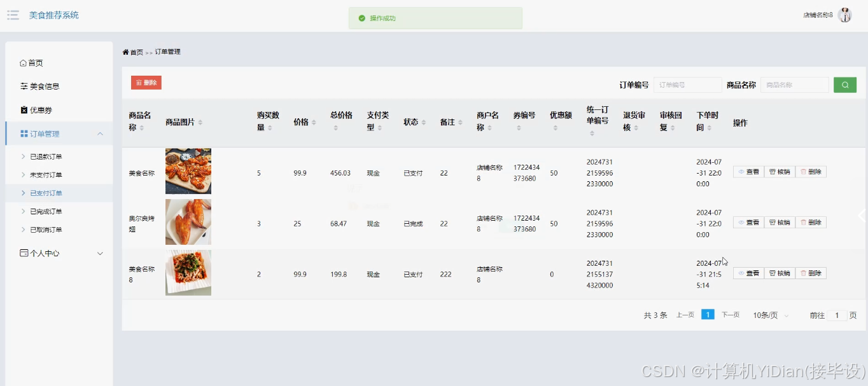Click the 订单编号 search input field
This screenshot has height=386, width=868.
click(x=687, y=85)
